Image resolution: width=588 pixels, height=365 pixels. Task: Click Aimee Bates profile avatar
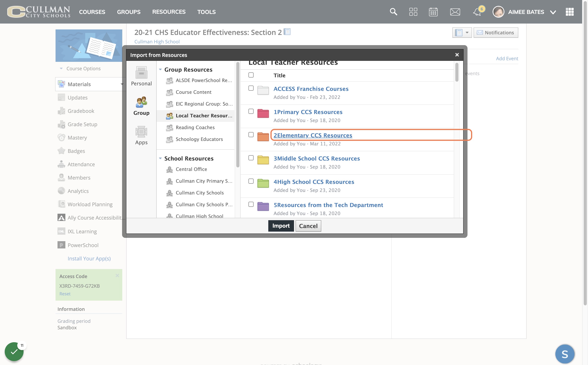point(499,12)
